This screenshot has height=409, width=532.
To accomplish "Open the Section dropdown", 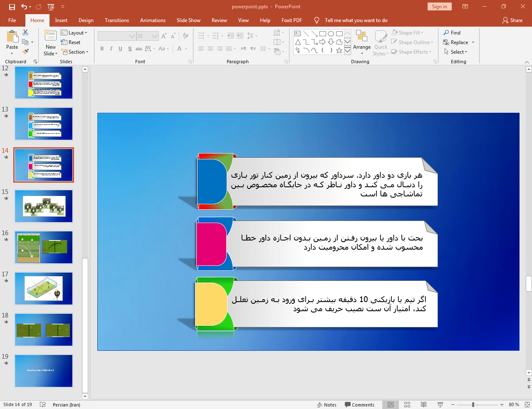I will click(75, 52).
